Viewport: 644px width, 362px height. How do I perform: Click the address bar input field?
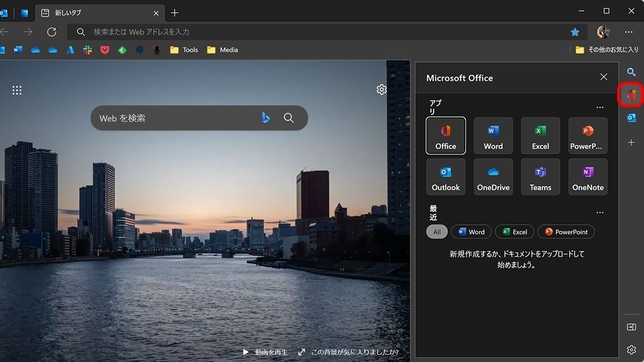[327, 32]
